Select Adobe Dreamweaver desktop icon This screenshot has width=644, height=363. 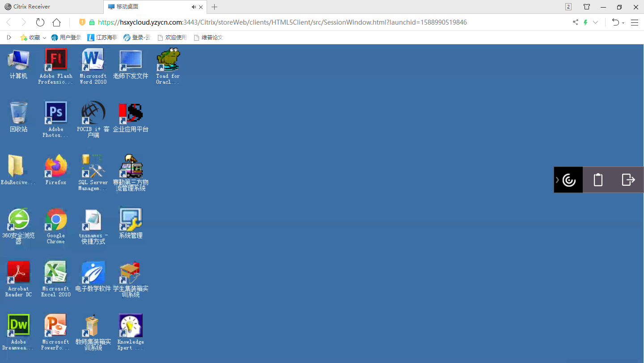(18, 325)
